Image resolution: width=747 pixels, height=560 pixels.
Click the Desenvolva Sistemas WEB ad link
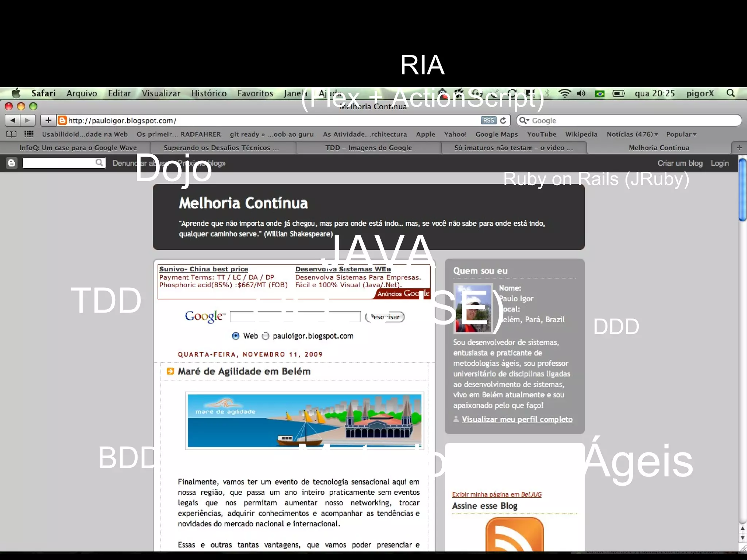point(343,269)
